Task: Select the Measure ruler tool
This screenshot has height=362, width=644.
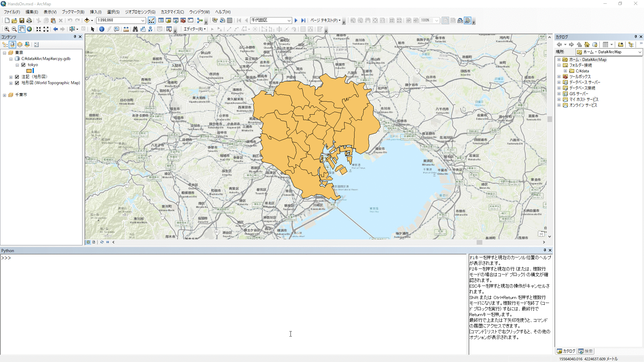Action: pyautogui.click(x=126, y=29)
